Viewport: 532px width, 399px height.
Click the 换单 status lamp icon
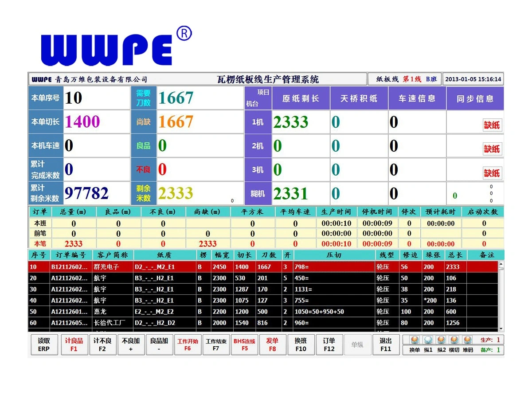415,340
